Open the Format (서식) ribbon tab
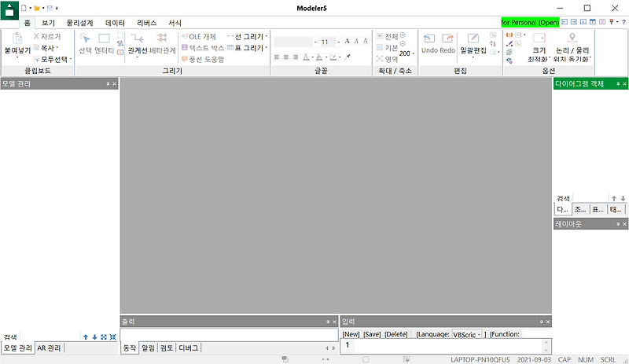The height and width of the screenshot is (364, 629). pyautogui.click(x=175, y=23)
